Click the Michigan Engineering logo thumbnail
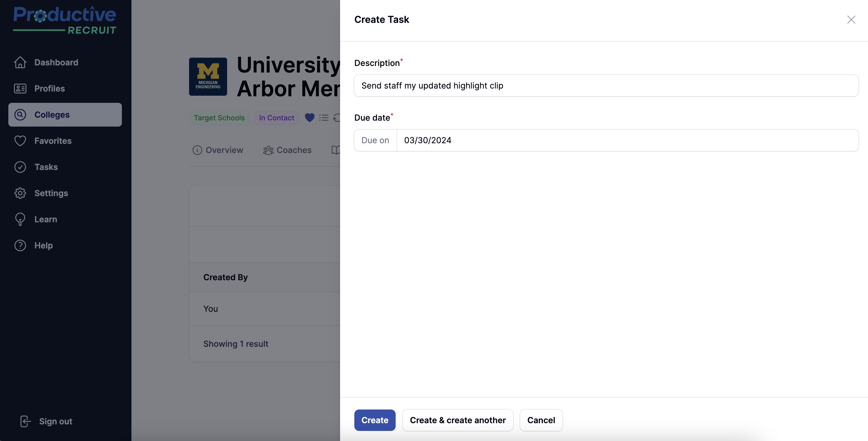868x441 pixels. pyautogui.click(x=208, y=76)
